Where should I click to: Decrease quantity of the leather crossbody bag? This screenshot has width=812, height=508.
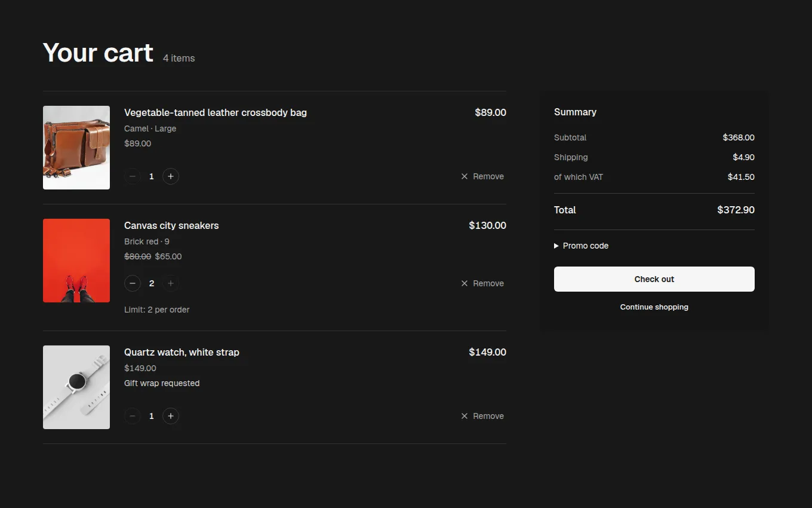coord(133,176)
